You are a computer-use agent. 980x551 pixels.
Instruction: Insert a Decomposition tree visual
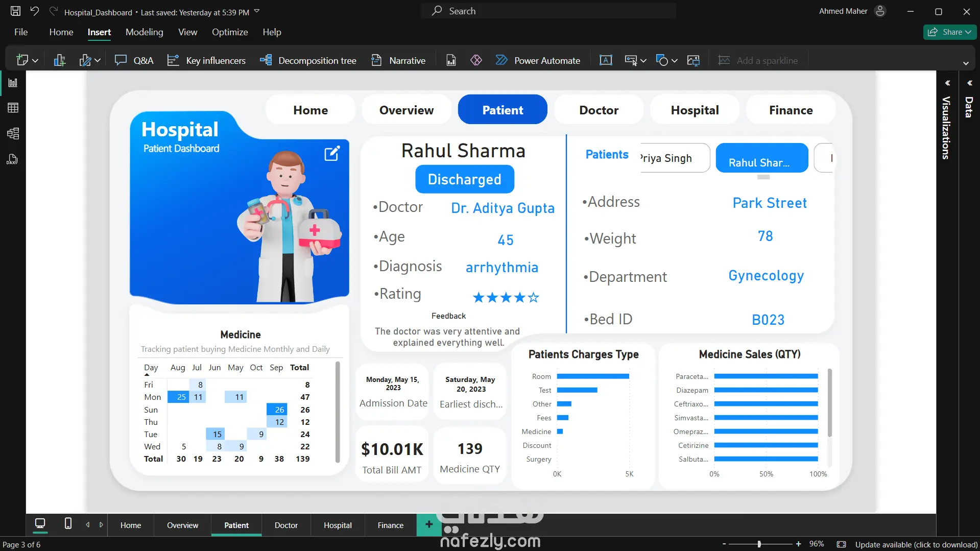click(x=308, y=60)
